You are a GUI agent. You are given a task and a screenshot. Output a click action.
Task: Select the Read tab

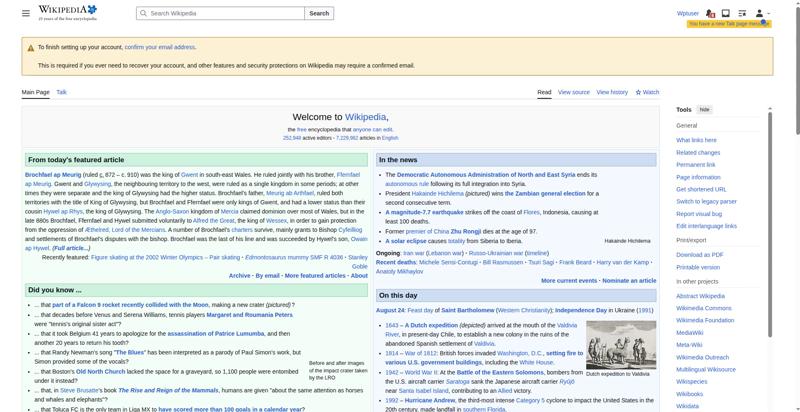point(544,92)
